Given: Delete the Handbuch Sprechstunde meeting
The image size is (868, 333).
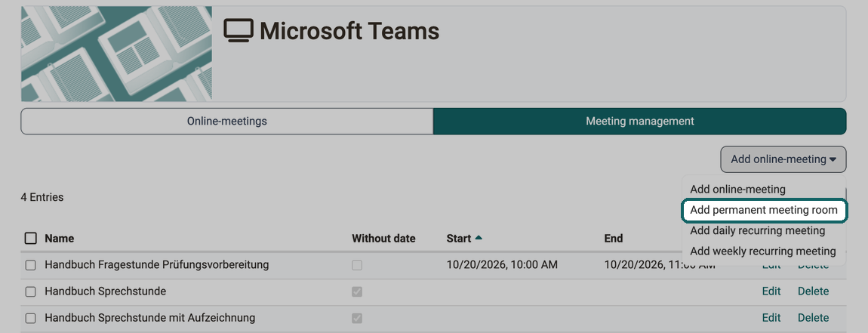Looking at the screenshot, I should 813,291.
